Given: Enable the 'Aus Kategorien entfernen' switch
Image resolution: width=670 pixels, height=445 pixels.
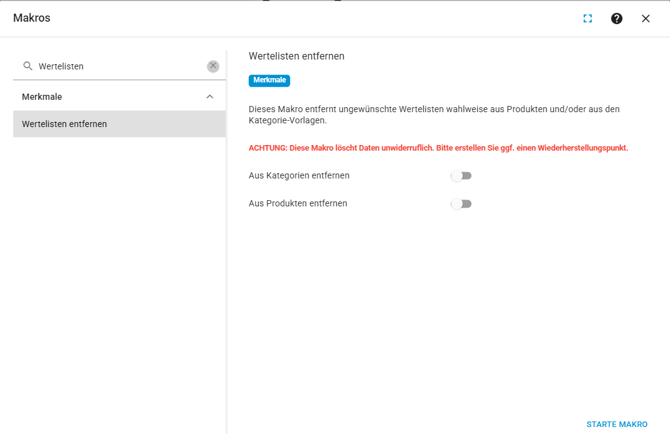Looking at the screenshot, I should (x=461, y=176).
